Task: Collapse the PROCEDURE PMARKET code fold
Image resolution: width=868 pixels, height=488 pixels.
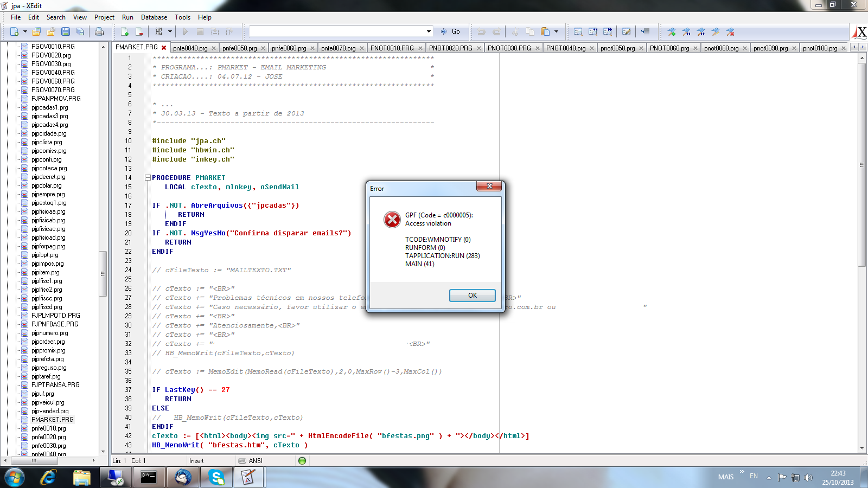Action: pyautogui.click(x=148, y=178)
